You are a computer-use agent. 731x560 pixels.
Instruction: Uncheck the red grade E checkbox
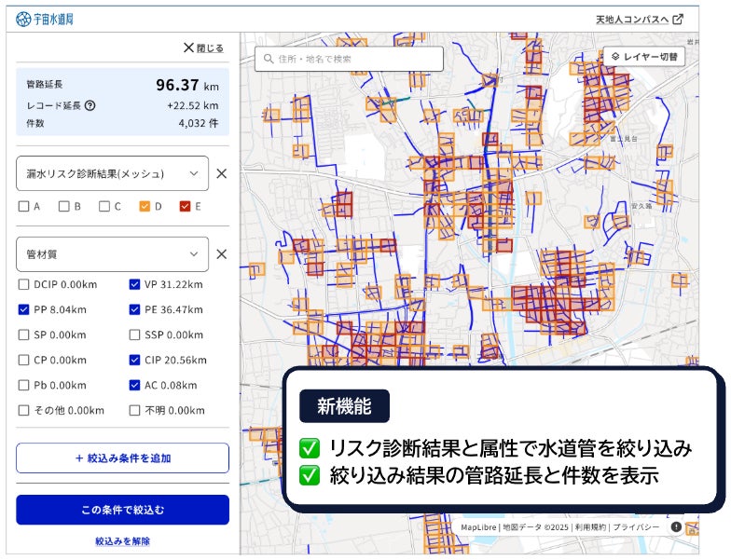pyautogui.click(x=185, y=207)
